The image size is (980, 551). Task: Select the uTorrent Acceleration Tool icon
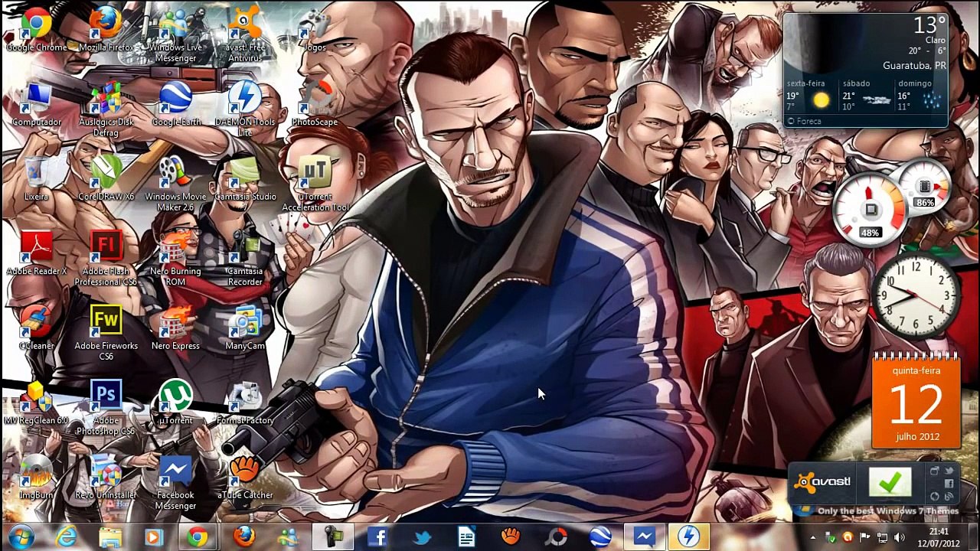point(315,184)
